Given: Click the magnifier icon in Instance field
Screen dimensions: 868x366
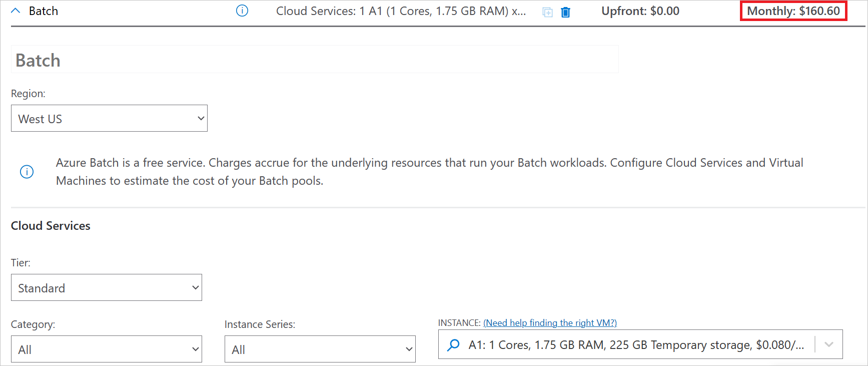Looking at the screenshot, I should 453,344.
